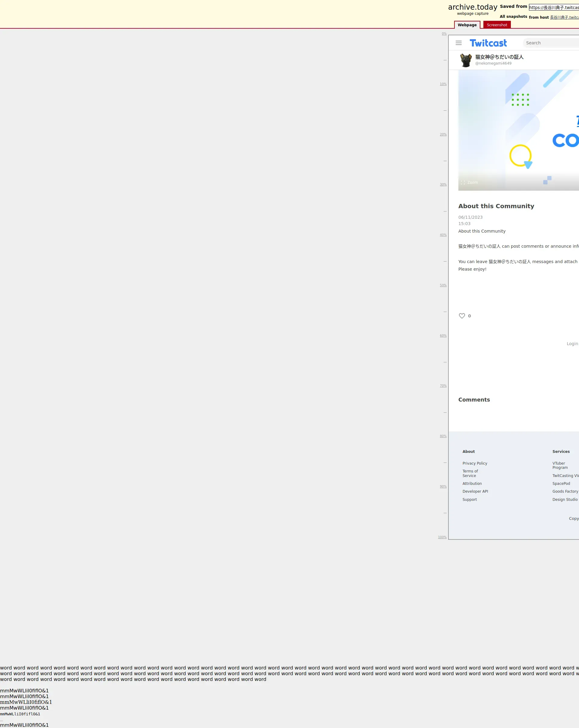Click the heart like icon

pyautogui.click(x=462, y=316)
